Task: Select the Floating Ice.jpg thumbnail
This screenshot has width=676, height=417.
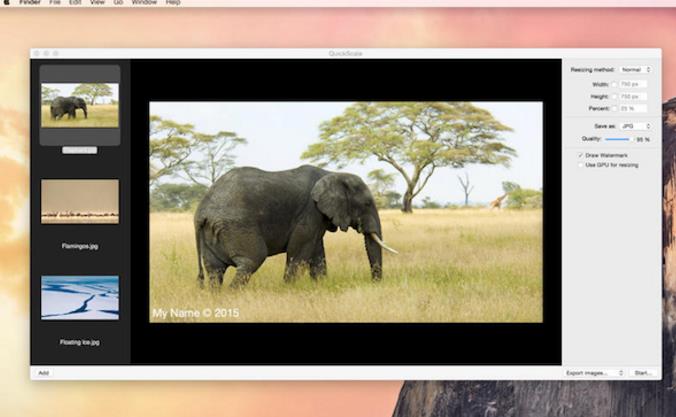Action: point(80,297)
